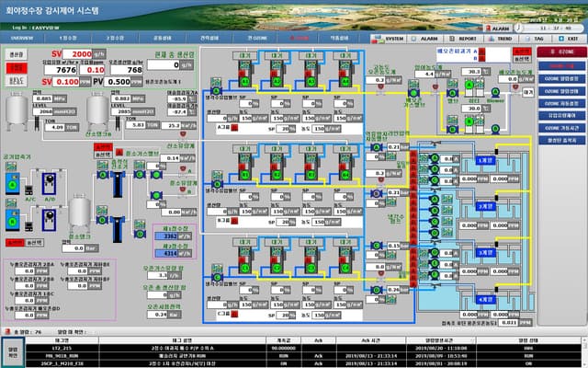Open the OZONE 자동설정 button
This screenshot has width=588, height=368.
click(x=561, y=104)
